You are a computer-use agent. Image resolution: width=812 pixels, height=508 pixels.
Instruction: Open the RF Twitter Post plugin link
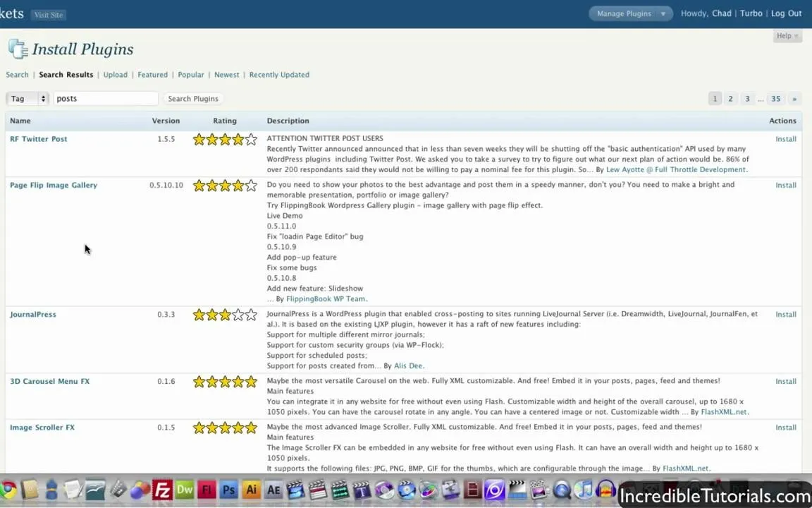pos(39,139)
